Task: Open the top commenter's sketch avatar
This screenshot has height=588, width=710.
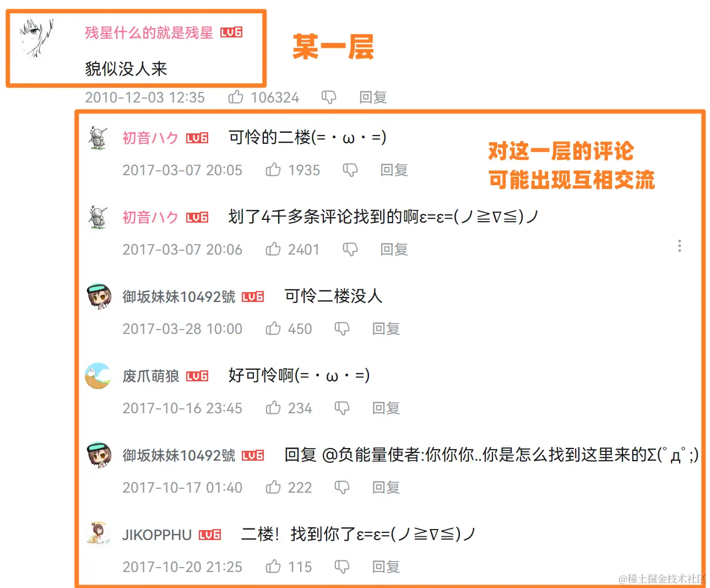Action: (36, 37)
